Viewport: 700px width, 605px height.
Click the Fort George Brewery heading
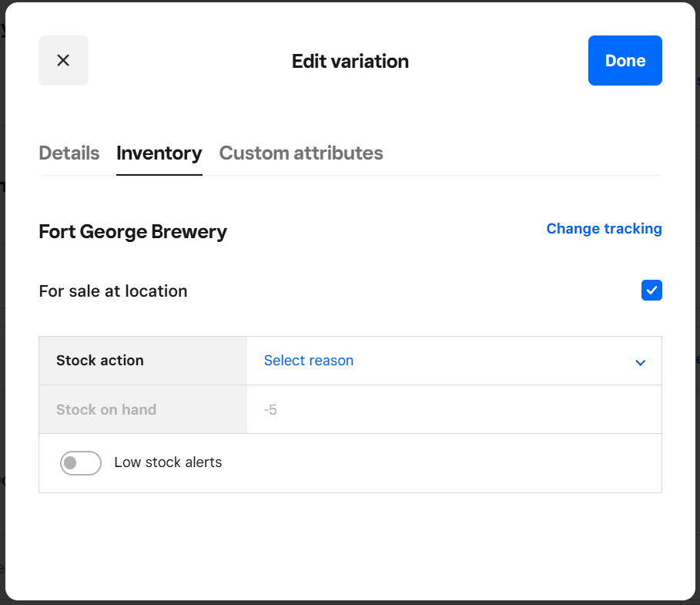[x=132, y=232]
